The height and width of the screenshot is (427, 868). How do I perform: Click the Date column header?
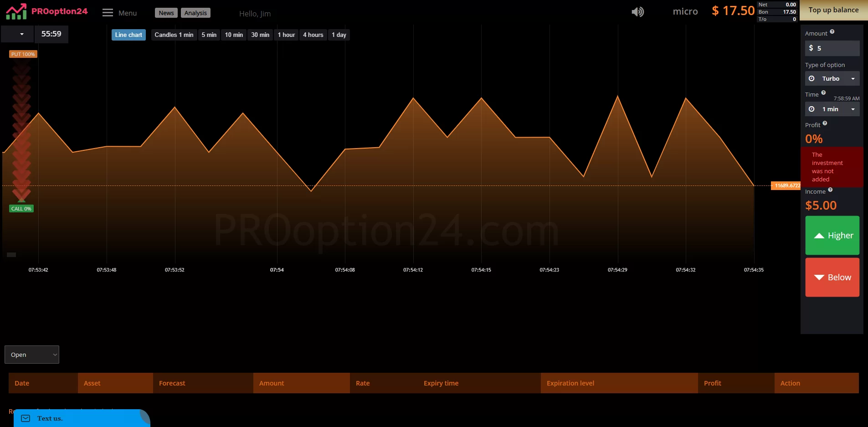pos(43,383)
